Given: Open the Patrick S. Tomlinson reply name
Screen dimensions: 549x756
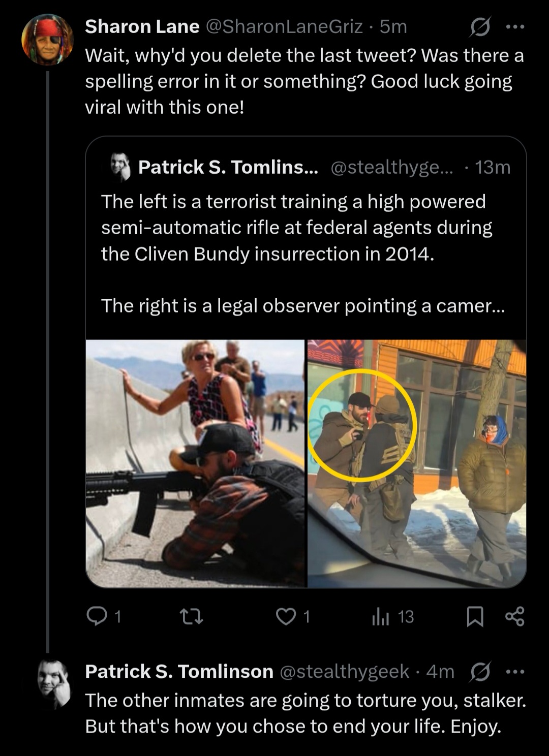Looking at the screenshot, I should pyautogui.click(x=179, y=672).
